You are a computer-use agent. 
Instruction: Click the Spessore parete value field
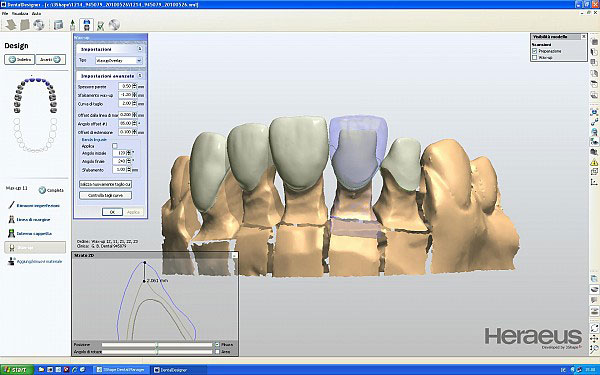click(x=125, y=86)
